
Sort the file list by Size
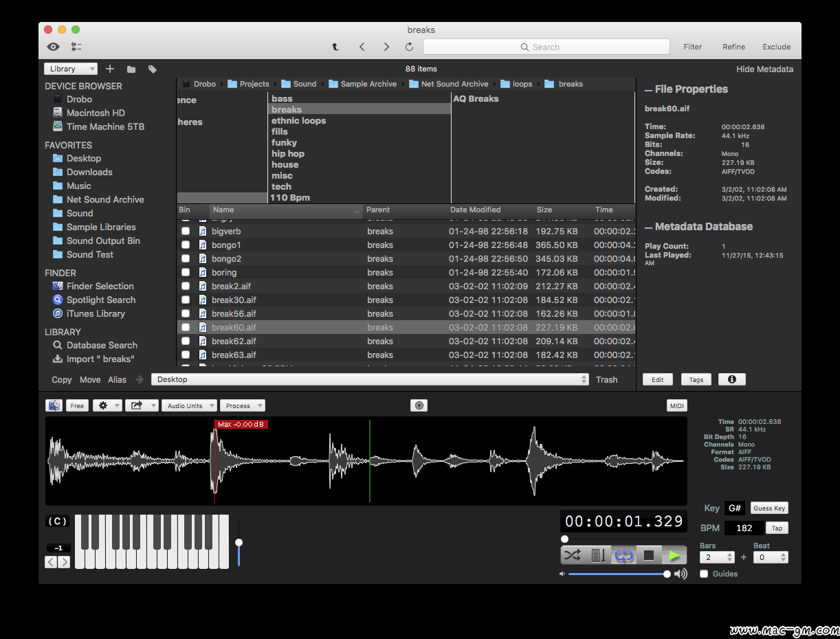click(562, 210)
